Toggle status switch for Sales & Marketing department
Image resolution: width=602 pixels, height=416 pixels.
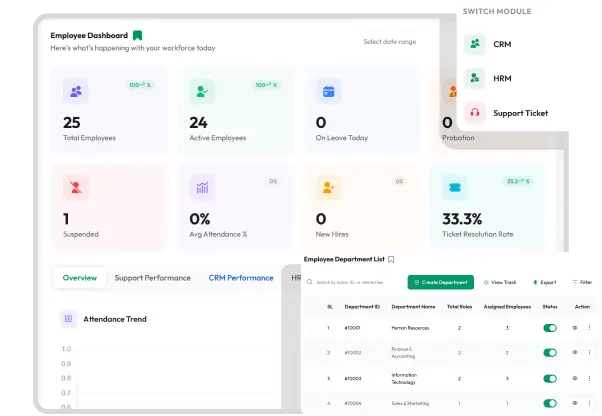550,403
